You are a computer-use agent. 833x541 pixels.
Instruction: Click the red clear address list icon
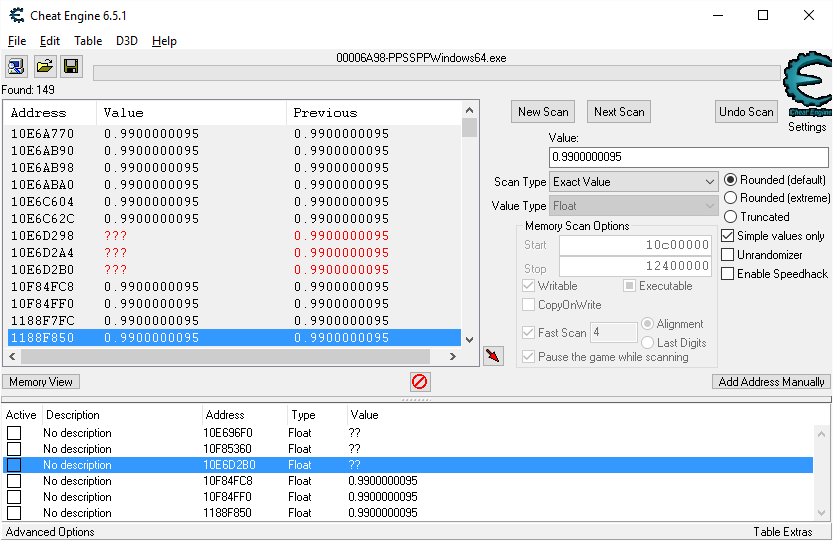[x=420, y=382]
